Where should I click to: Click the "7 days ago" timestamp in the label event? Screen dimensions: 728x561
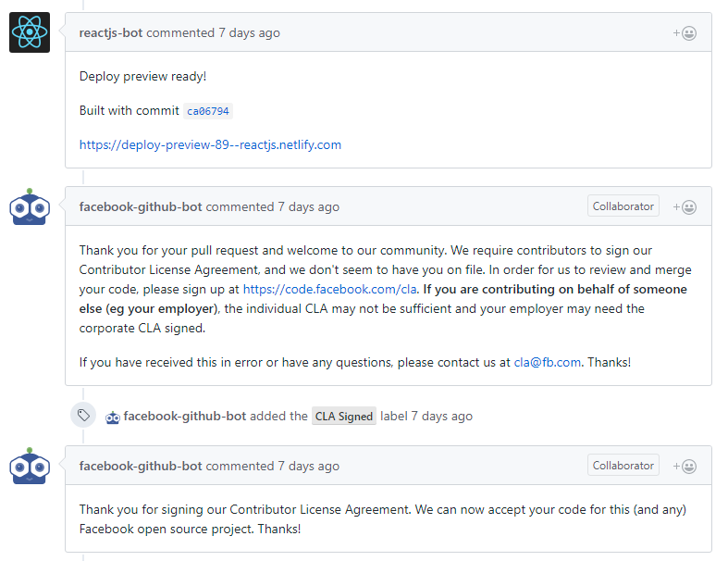441,417
